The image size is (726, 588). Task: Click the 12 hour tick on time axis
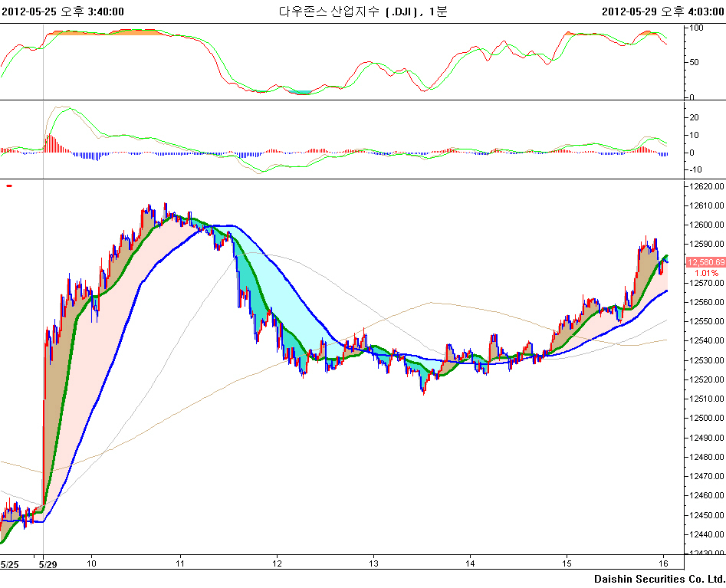pos(277,564)
